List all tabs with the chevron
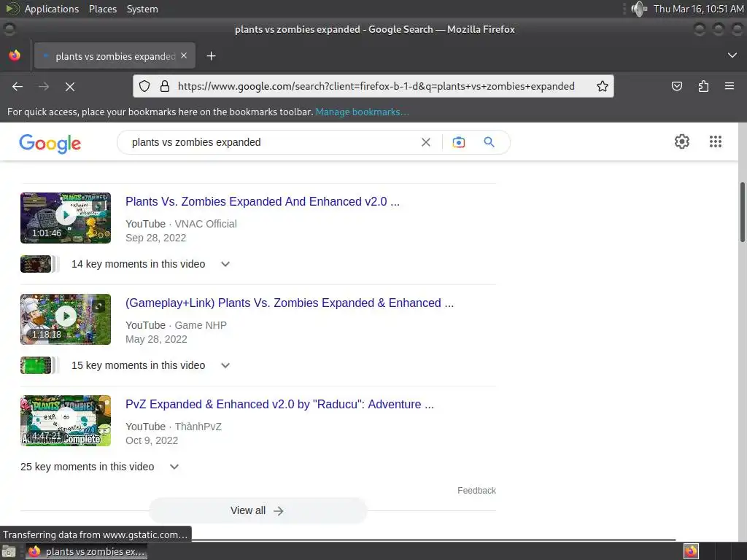Viewport: 747px width, 560px height. 732,55
